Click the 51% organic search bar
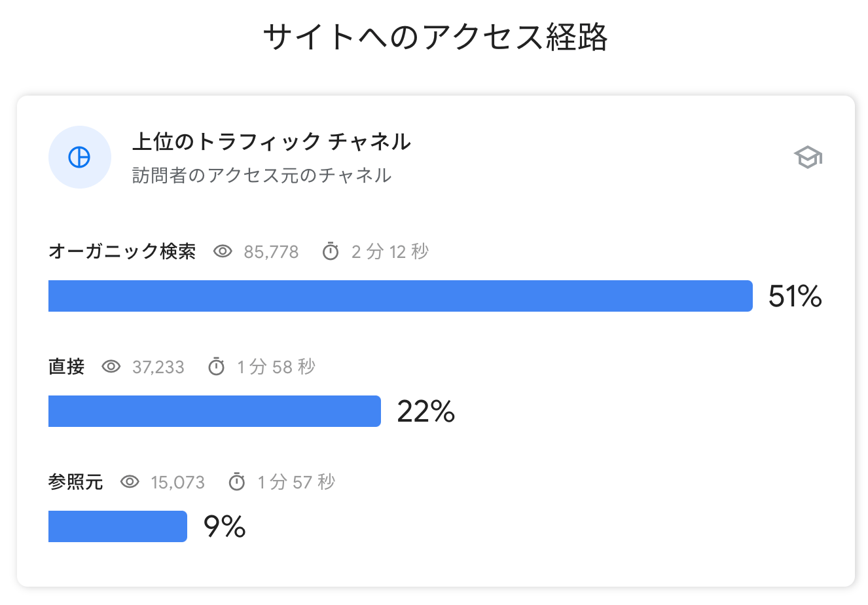The width and height of the screenshot is (868, 605). pos(401,296)
